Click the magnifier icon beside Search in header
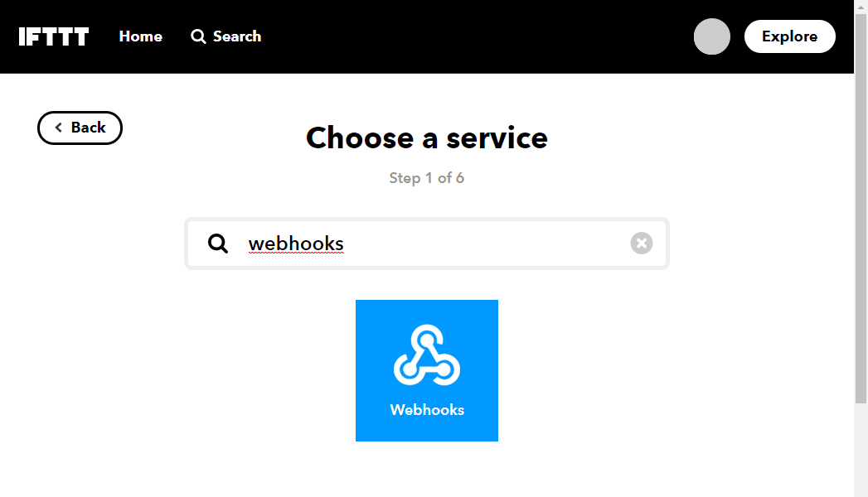 point(198,36)
